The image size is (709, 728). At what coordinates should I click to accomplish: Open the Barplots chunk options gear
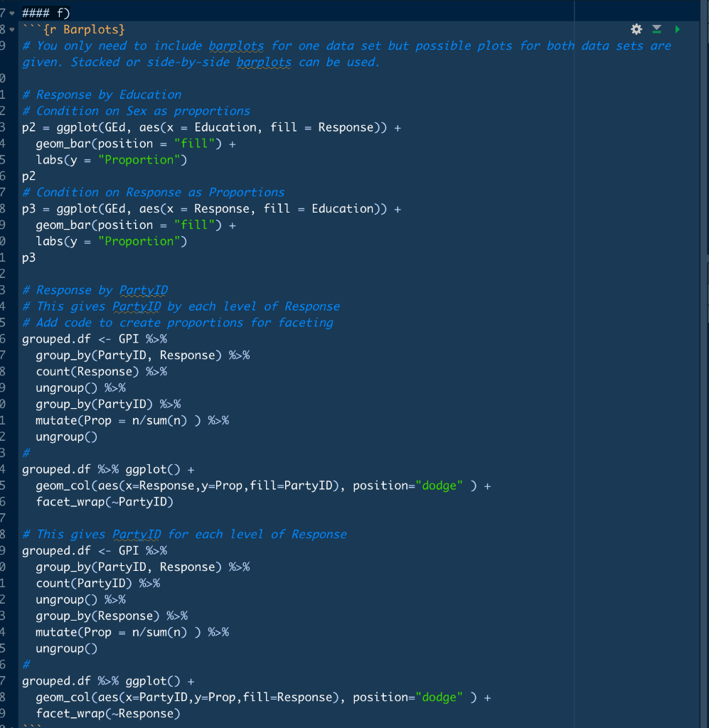click(636, 29)
